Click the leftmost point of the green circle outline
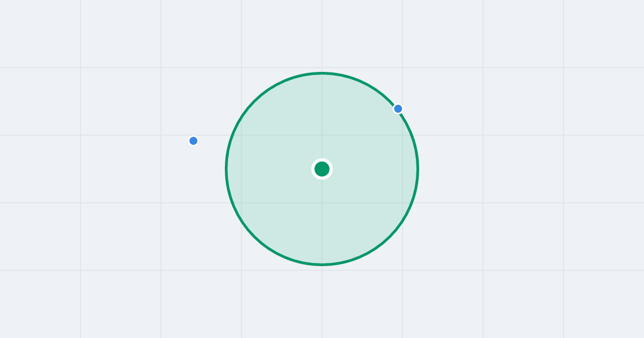The width and height of the screenshot is (644, 338). (226, 169)
